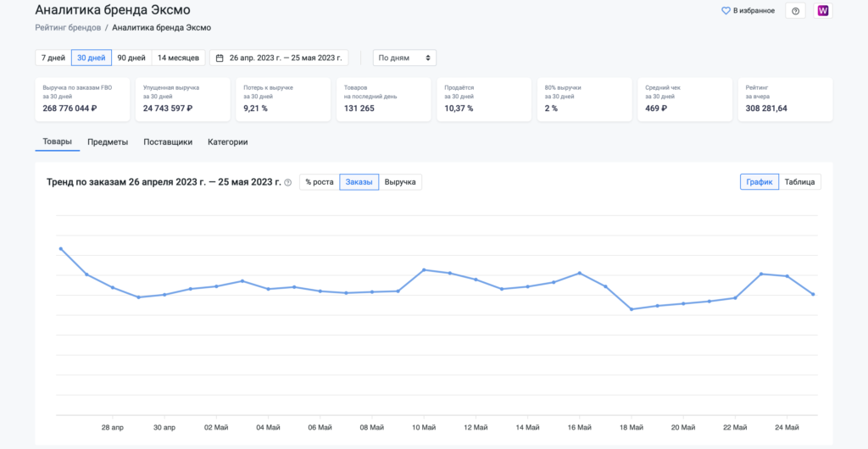
Task: Click the chart data point at 28 апр
Action: [113, 287]
